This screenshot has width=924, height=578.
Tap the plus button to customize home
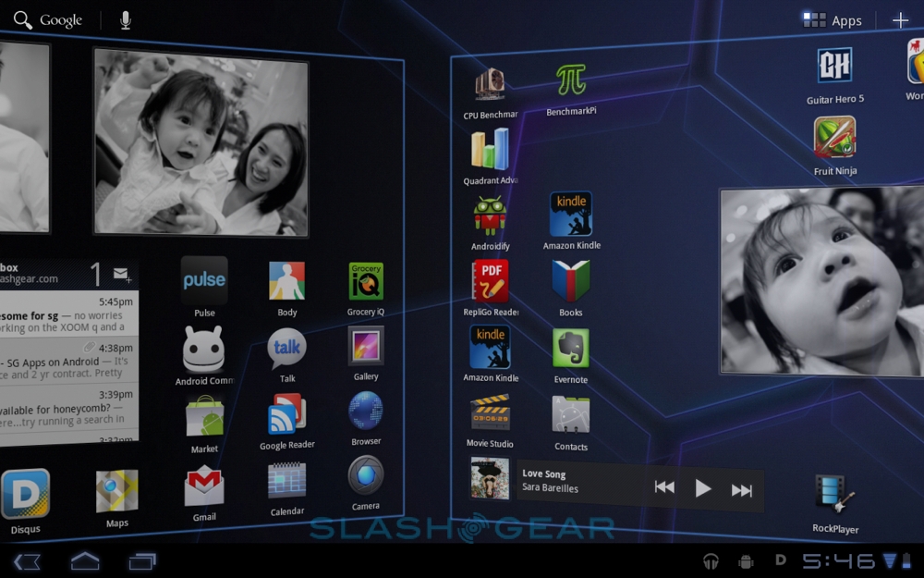point(900,20)
